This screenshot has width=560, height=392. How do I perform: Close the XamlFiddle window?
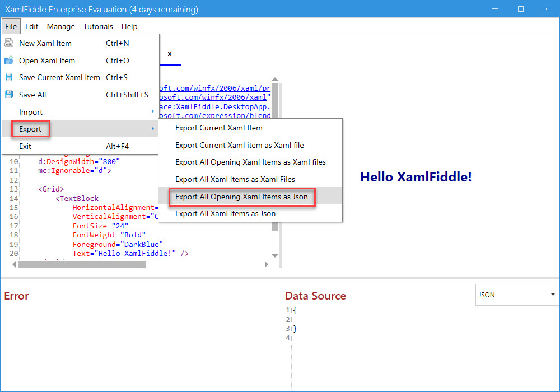(x=547, y=9)
